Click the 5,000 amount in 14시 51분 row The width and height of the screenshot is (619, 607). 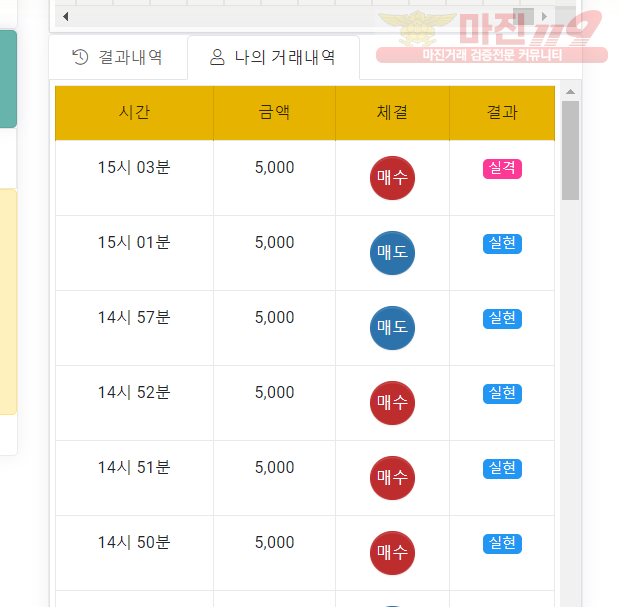(274, 468)
